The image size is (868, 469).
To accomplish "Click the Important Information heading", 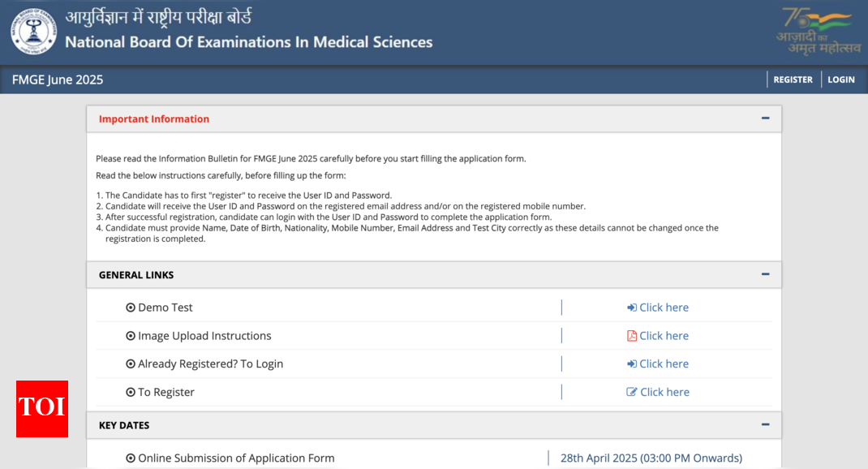I will pyautogui.click(x=154, y=119).
